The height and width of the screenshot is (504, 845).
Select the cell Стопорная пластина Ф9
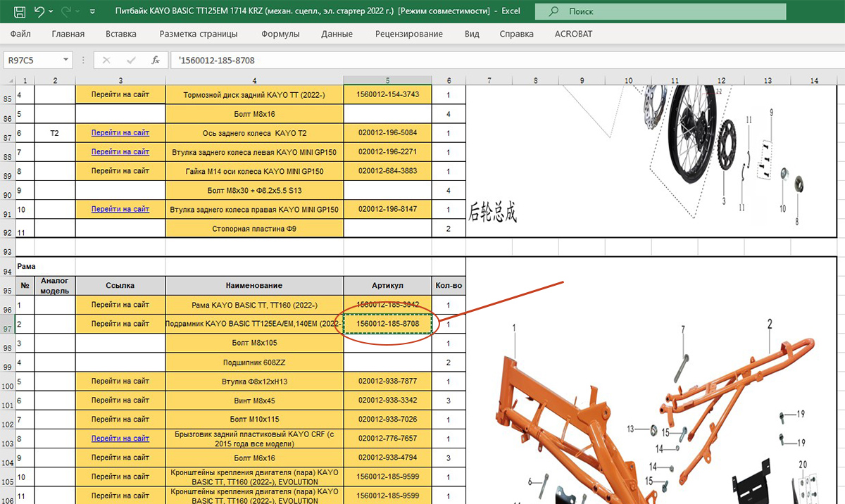click(x=254, y=229)
